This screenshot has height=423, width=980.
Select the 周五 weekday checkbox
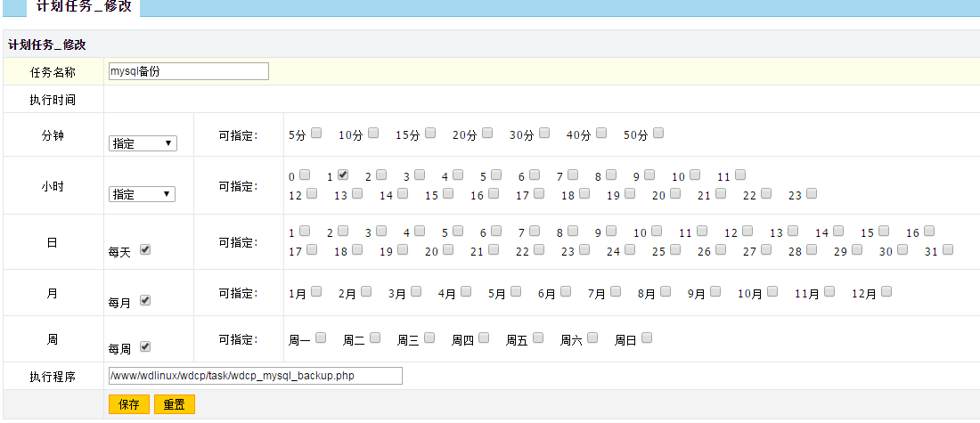click(x=538, y=338)
